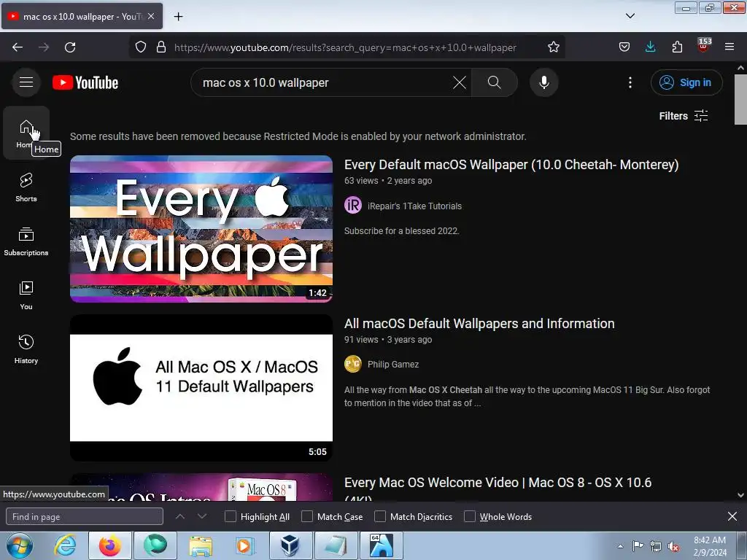Open the YouTube guide hamburger menu

[26, 82]
